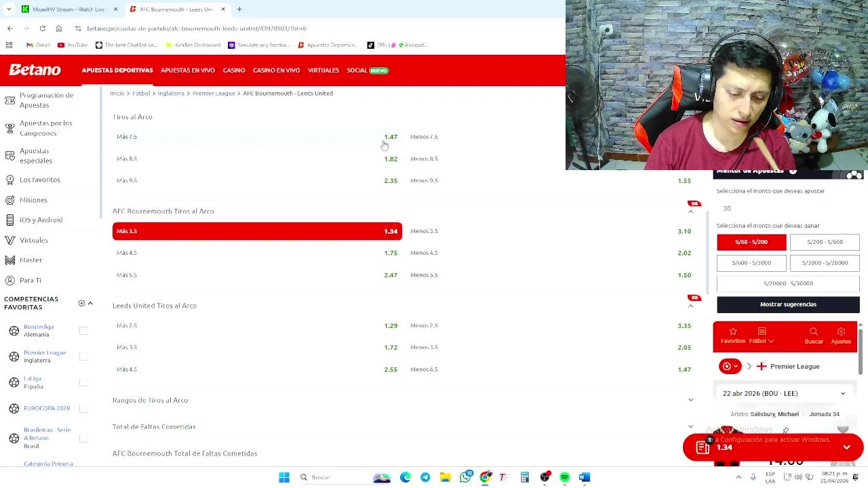
Task: Open the Gmail bookmark
Action: pyautogui.click(x=38, y=45)
